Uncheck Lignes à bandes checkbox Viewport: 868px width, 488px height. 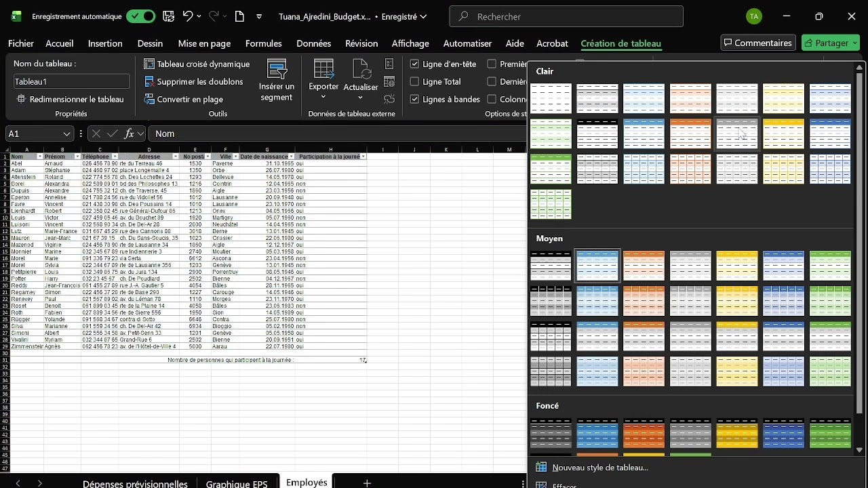(x=414, y=99)
